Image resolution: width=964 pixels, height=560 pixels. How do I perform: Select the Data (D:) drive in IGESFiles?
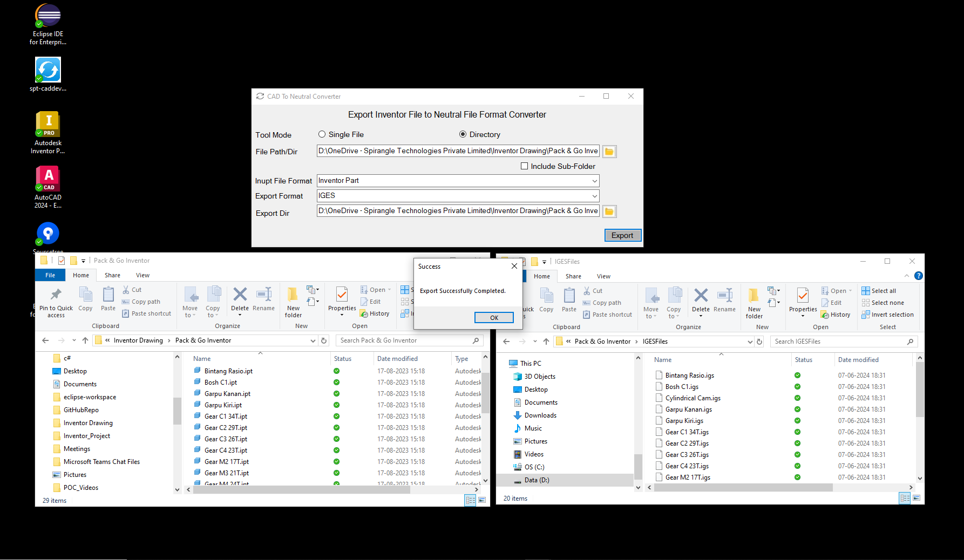[564, 480]
